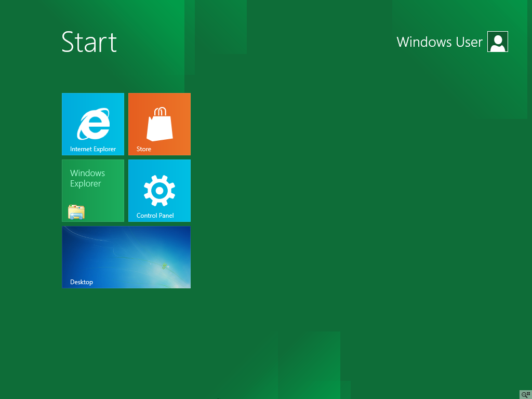Go to the Desktop tile
The height and width of the screenshot is (399, 532).
[x=126, y=257]
